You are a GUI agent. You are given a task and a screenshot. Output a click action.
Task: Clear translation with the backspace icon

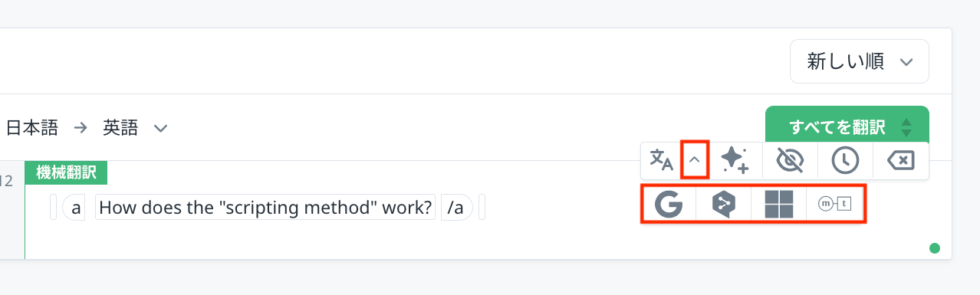(900, 159)
